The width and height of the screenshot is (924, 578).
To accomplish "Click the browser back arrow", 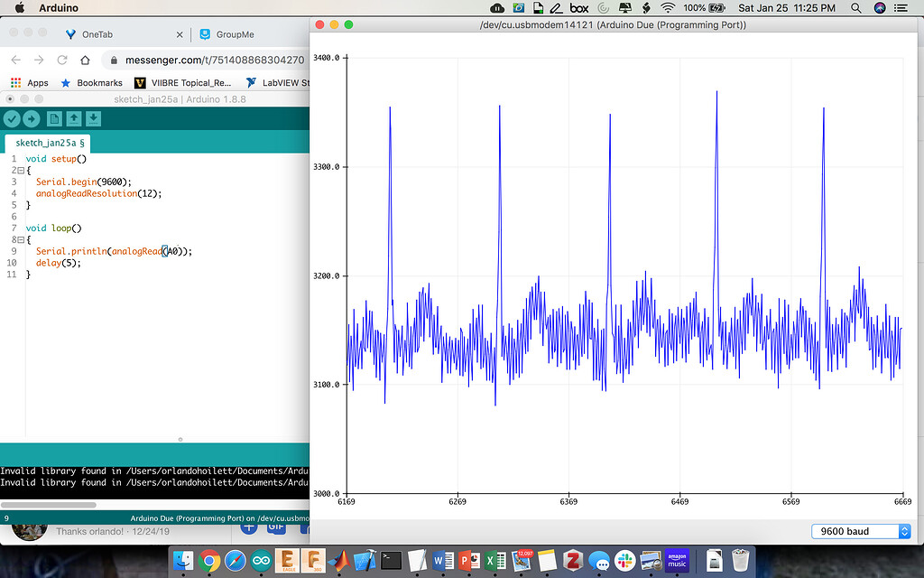I will tap(15, 60).
